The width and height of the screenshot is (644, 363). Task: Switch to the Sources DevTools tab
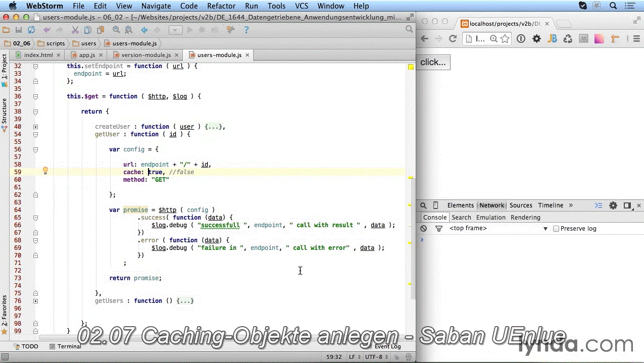(x=521, y=205)
